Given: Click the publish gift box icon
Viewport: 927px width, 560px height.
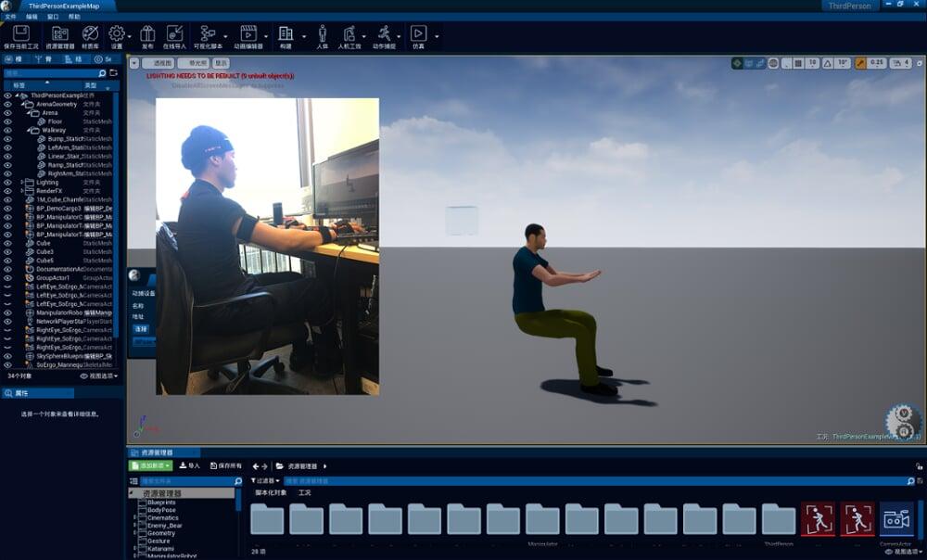Looking at the screenshot, I should click(x=147, y=34).
